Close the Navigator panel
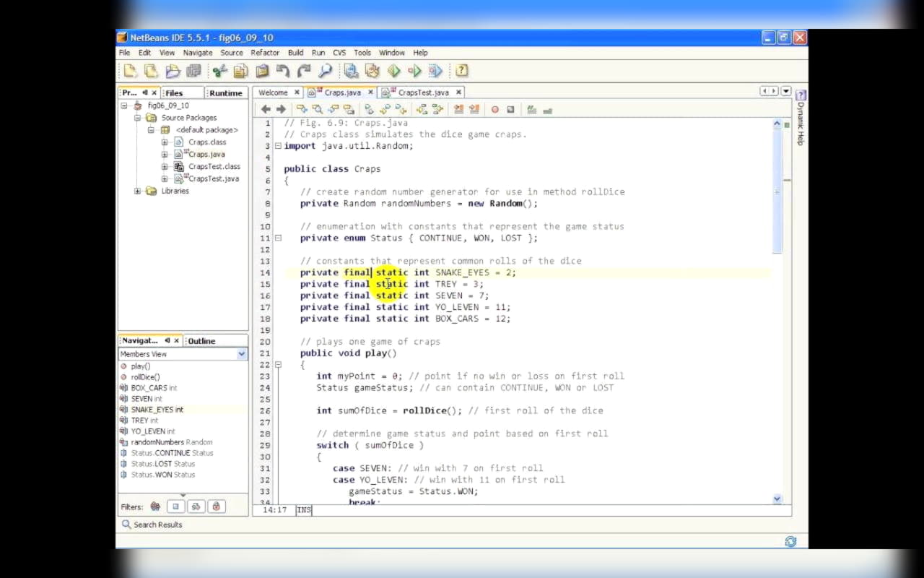The width and height of the screenshot is (924, 578). click(176, 341)
